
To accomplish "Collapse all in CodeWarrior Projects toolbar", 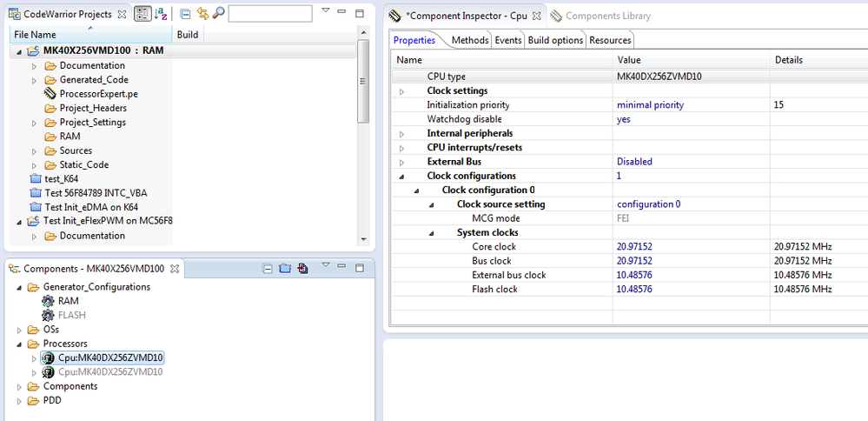I will [x=185, y=15].
